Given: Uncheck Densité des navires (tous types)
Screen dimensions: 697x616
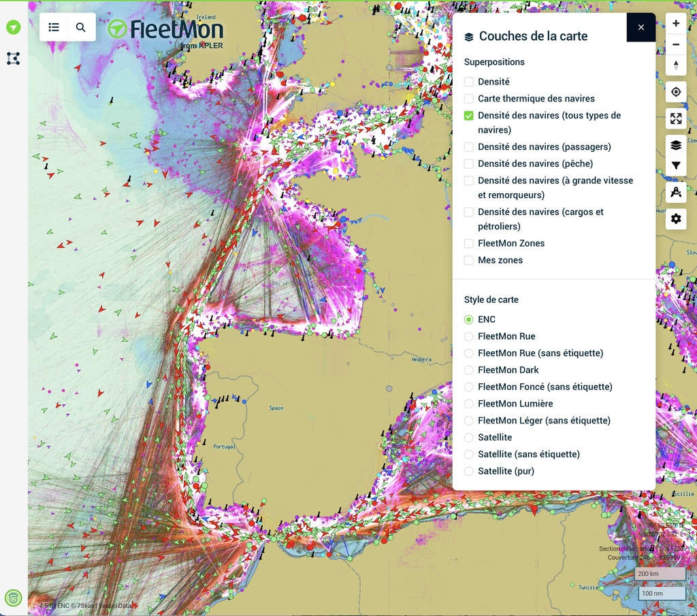Looking at the screenshot, I should (x=469, y=116).
